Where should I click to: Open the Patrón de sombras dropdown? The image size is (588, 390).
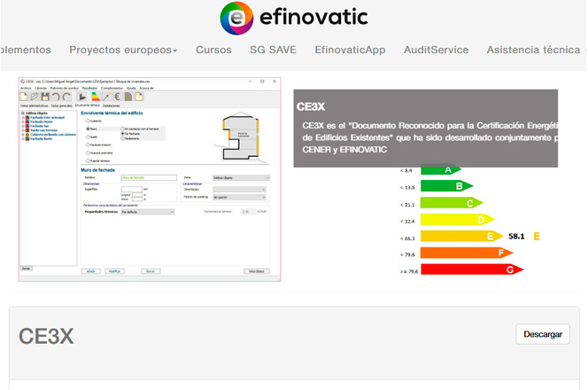pos(239,197)
